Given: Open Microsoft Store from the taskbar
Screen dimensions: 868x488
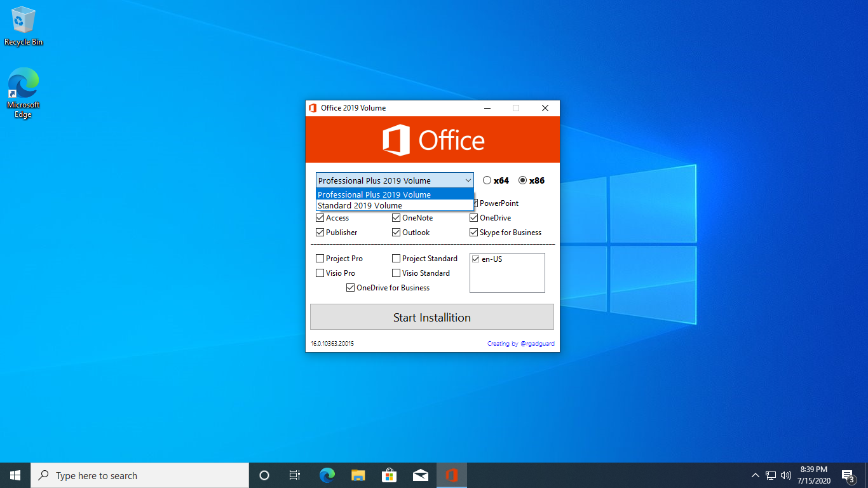Looking at the screenshot, I should tap(389, 475).
